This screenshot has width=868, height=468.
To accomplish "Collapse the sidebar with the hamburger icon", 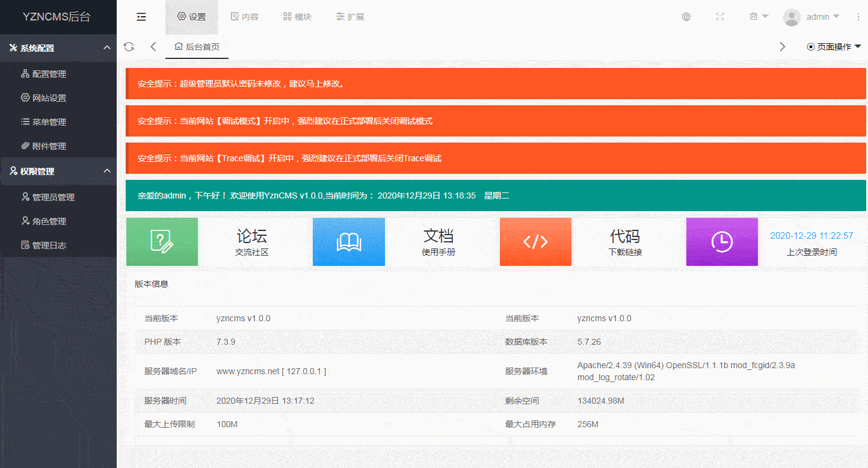I will (141, 16).
